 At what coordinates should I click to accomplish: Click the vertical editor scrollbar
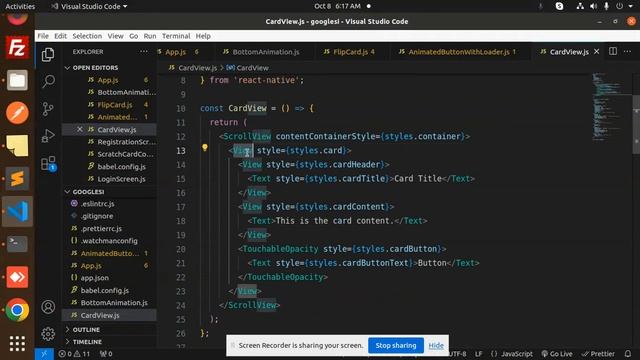[636, 124]
